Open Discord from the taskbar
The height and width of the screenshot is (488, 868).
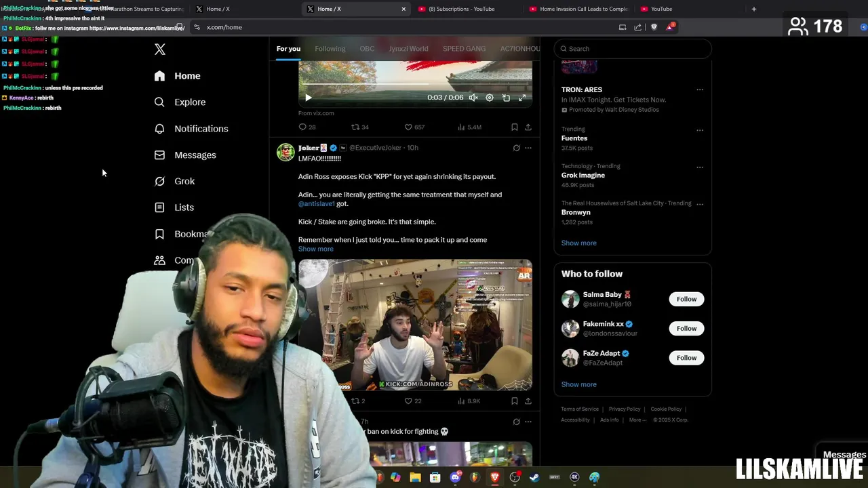coord(456,477)
